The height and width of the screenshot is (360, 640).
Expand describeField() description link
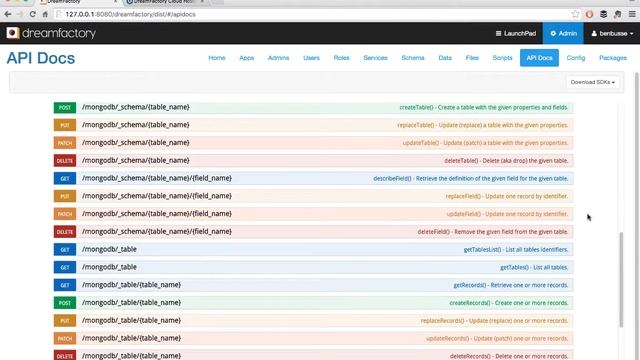pyautogui.click(x=471, y=178)
